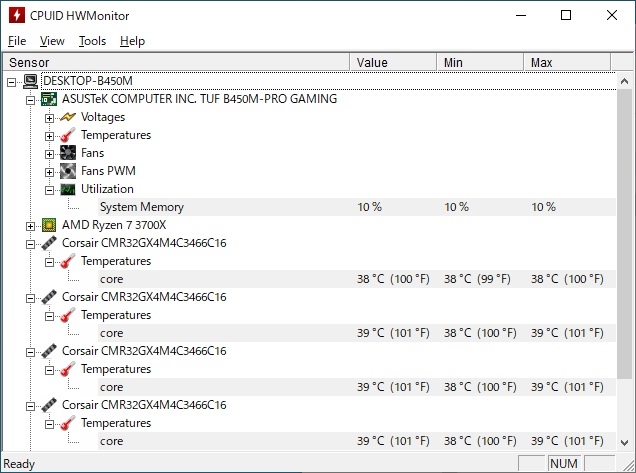Image resolution: width=636 pixels, height=473 pixels.
Task: Click the Sensor column header
Action: coord(176,62)
